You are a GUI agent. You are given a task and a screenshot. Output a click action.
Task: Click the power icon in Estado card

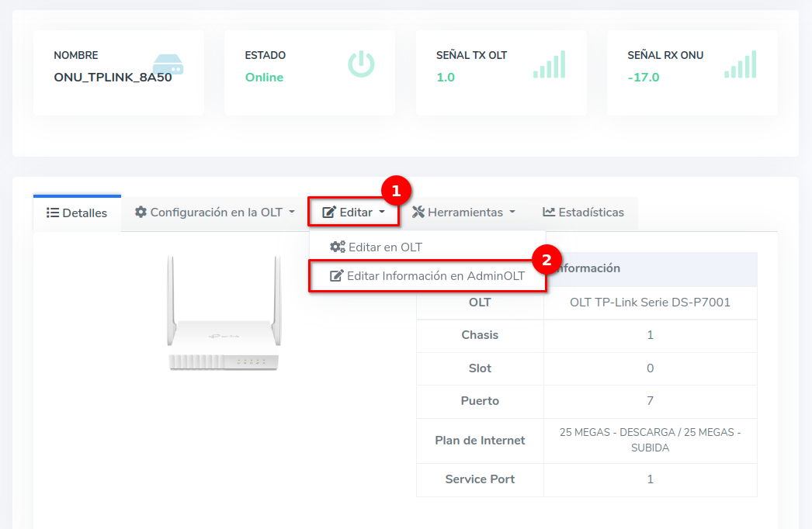[x=361, y=64]
